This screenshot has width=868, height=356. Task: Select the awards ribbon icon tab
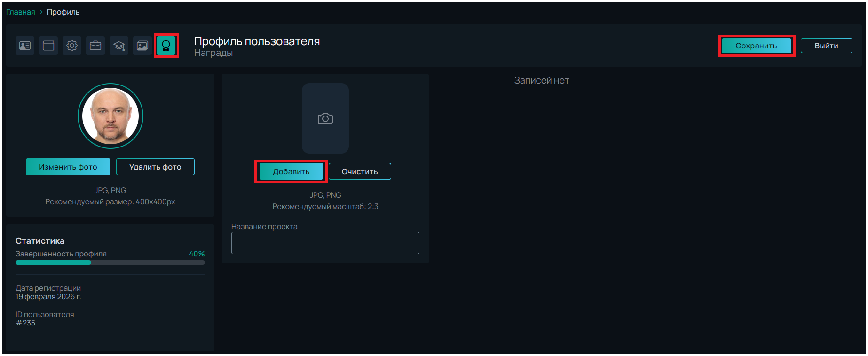(x=166, y=46)
